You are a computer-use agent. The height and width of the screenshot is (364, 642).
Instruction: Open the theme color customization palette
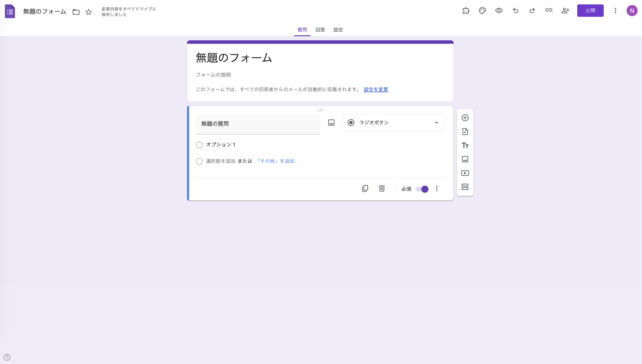pos(482,11)
